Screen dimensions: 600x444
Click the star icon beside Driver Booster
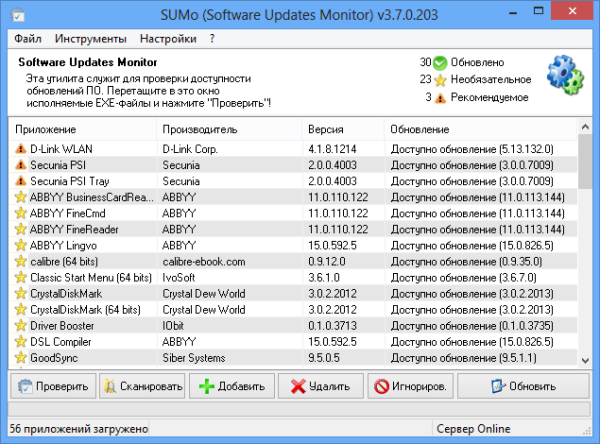pyautogui.click(x=21, y=326)
